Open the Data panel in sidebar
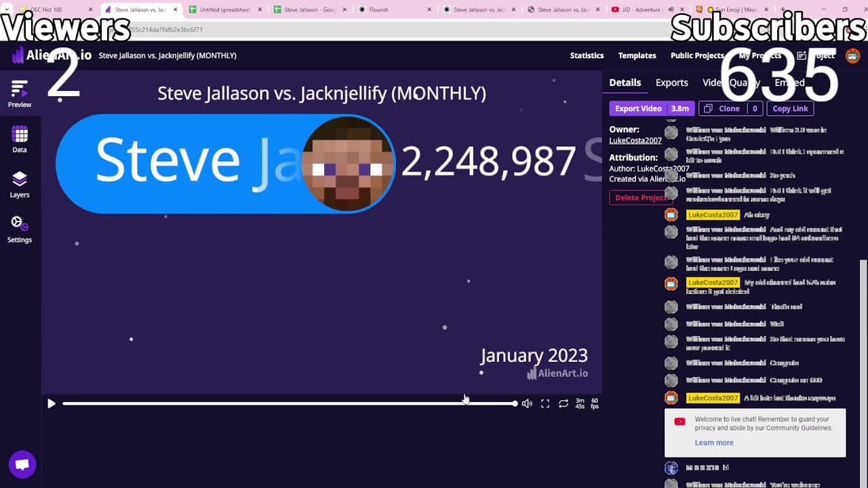Viewport: 868px width, 488px height. (20, 139)
